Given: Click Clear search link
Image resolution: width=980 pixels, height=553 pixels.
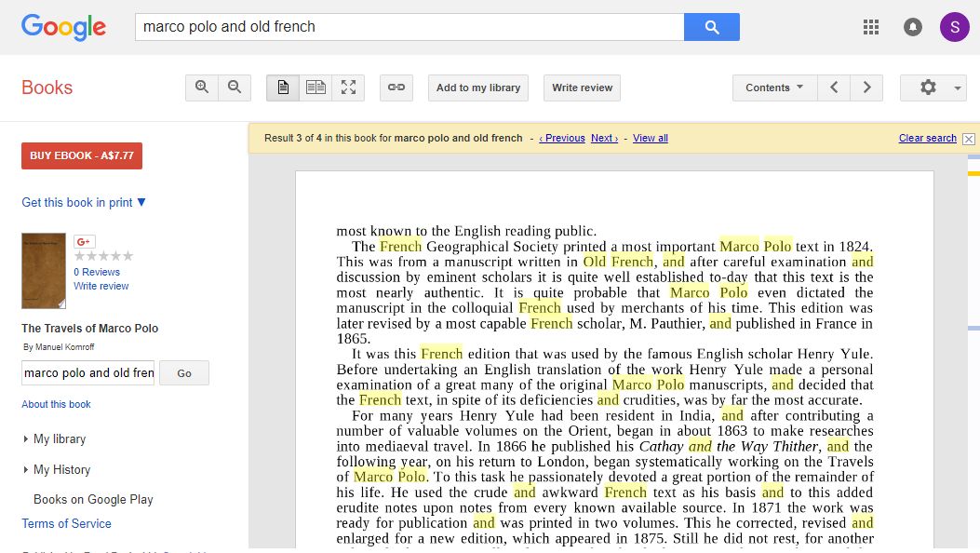Looking at the screenshot, I should 928,138.
